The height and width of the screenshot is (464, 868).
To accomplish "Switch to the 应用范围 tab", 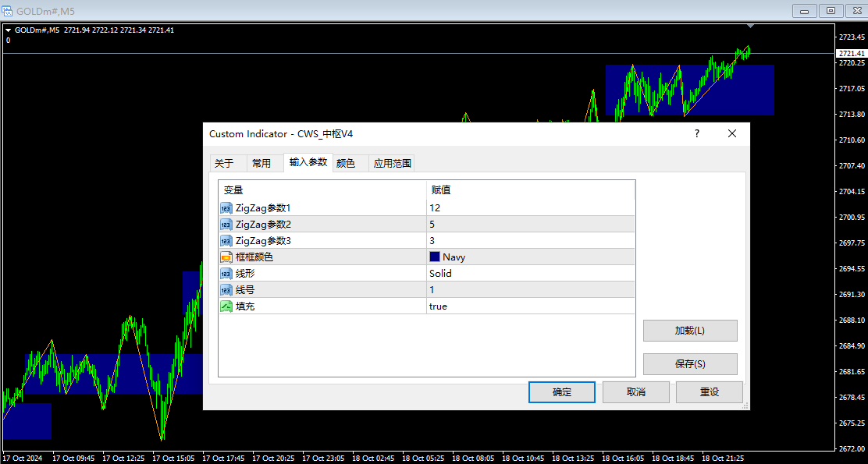I will (x=392, y=163).
